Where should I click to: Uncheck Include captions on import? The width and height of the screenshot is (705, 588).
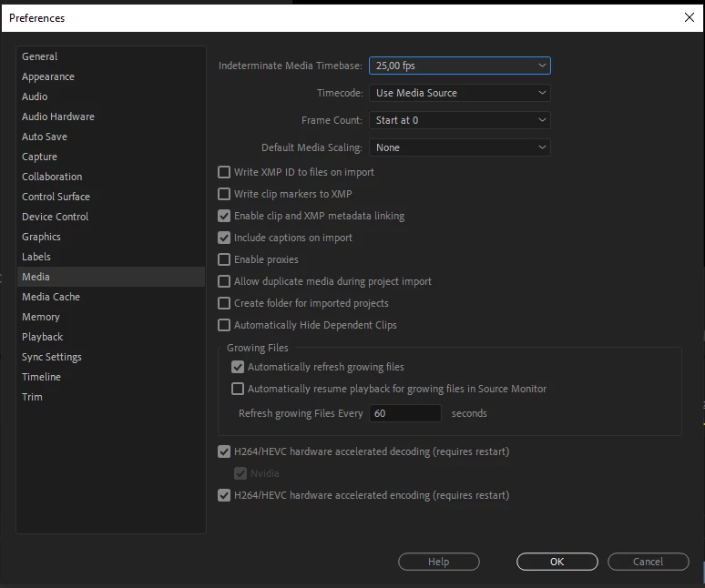click(x=224, y=238)
